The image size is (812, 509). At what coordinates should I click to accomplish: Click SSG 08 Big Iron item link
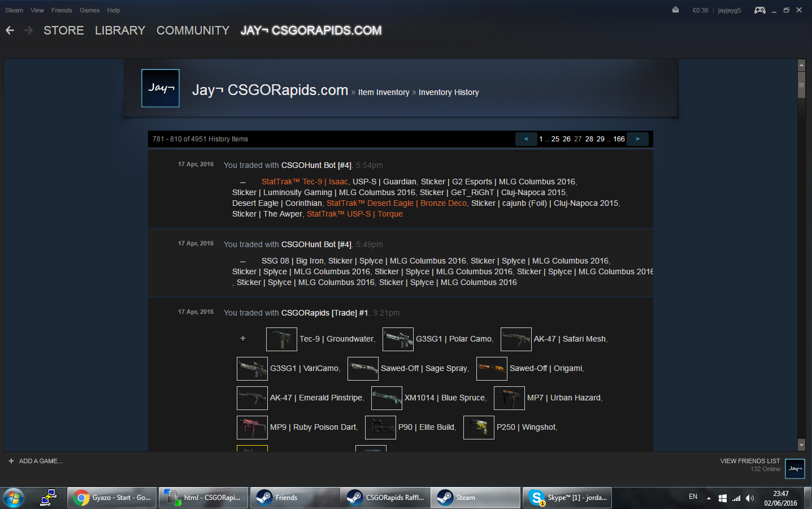coord(293,261)
